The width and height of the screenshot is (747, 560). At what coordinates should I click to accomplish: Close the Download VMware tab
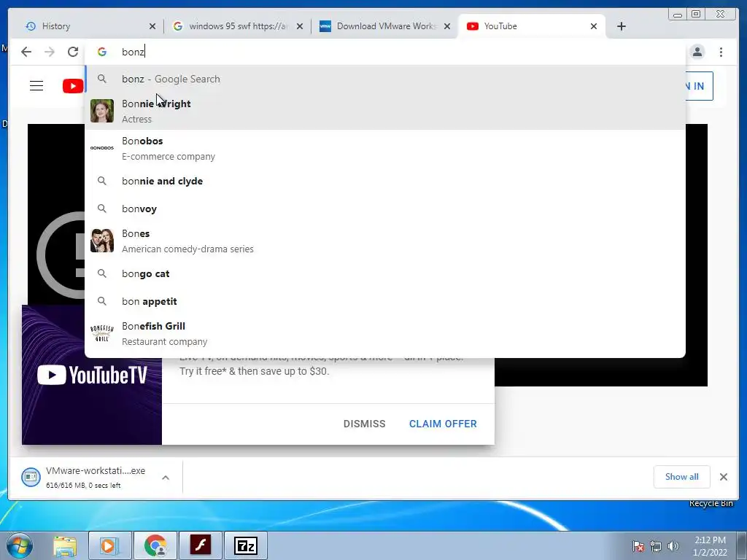coord(447,26)
